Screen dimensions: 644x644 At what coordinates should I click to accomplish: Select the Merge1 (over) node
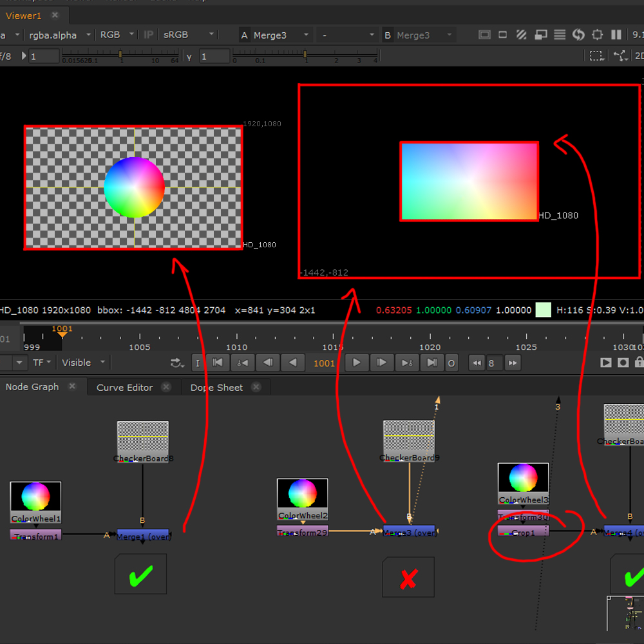pyautogui.click(x=143, y=535)
